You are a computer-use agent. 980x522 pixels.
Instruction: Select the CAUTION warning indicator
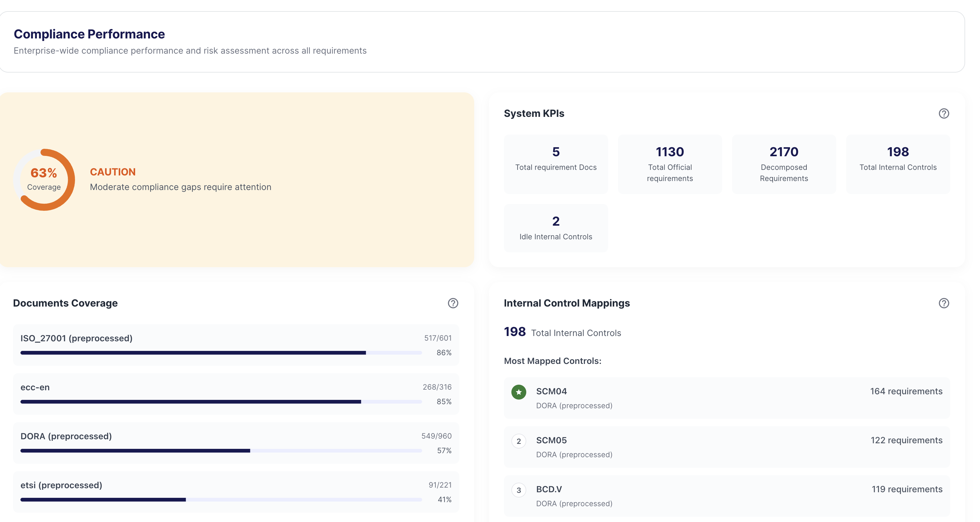113,172
